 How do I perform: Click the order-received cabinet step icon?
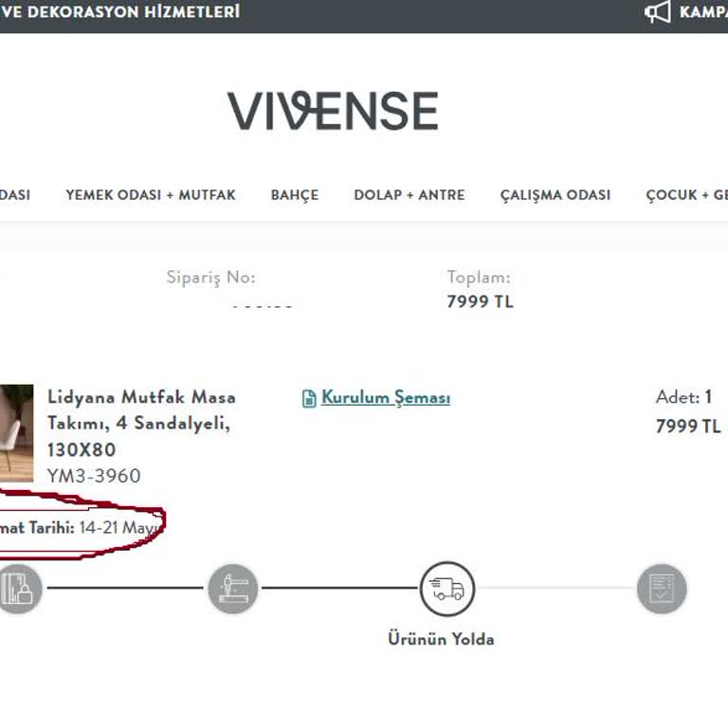[18, 589]
